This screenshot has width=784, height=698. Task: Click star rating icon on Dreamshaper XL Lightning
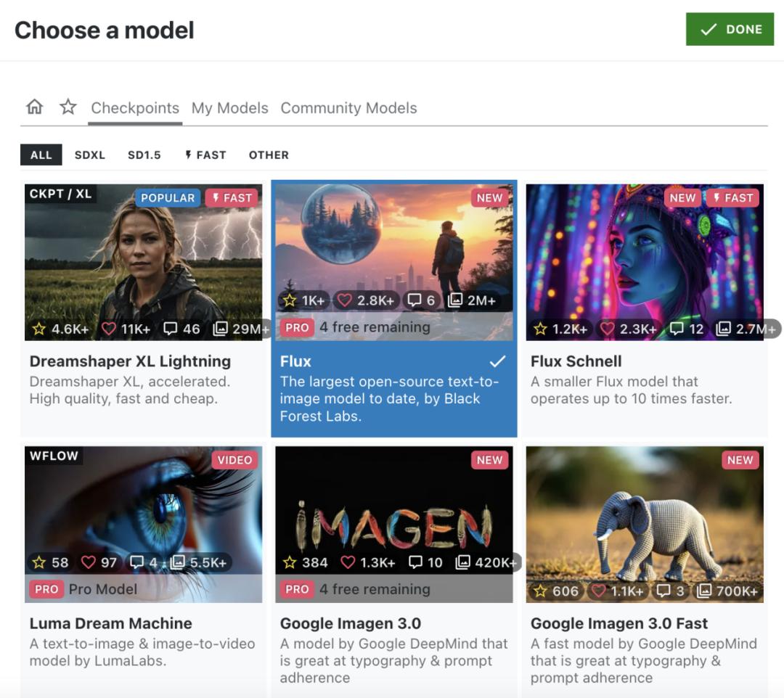(39, 329)
